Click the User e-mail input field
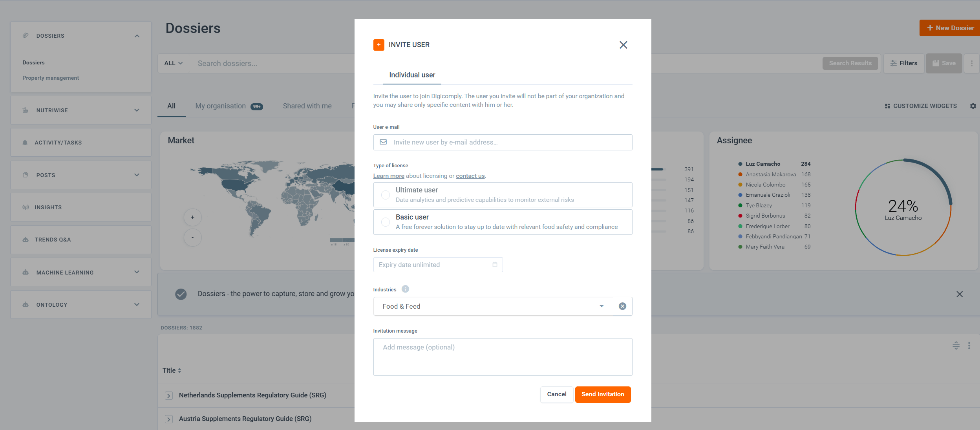 [x=503, y=142]
